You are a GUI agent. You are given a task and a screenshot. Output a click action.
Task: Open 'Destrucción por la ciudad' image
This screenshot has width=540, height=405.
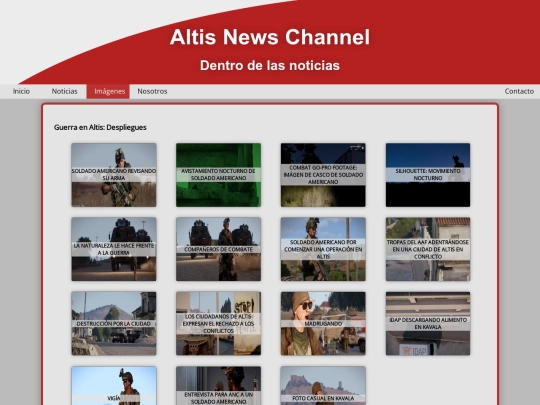(x=114, y=323)
